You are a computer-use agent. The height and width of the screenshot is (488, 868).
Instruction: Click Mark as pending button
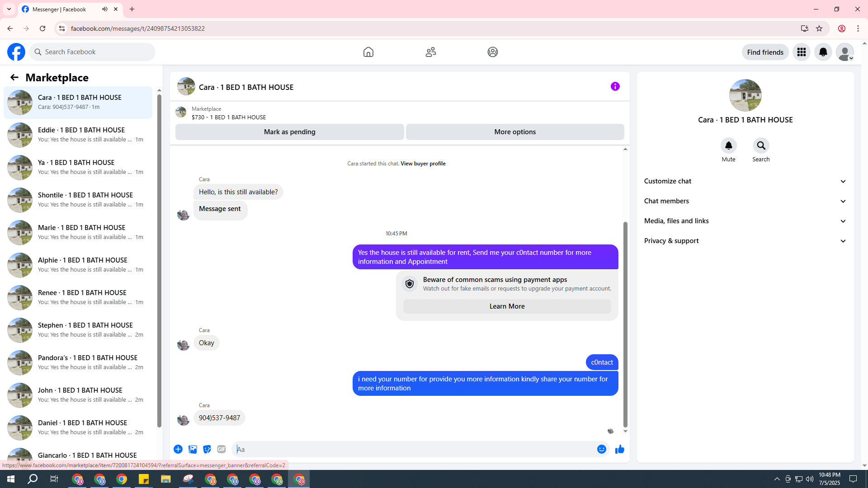(289, 132)
